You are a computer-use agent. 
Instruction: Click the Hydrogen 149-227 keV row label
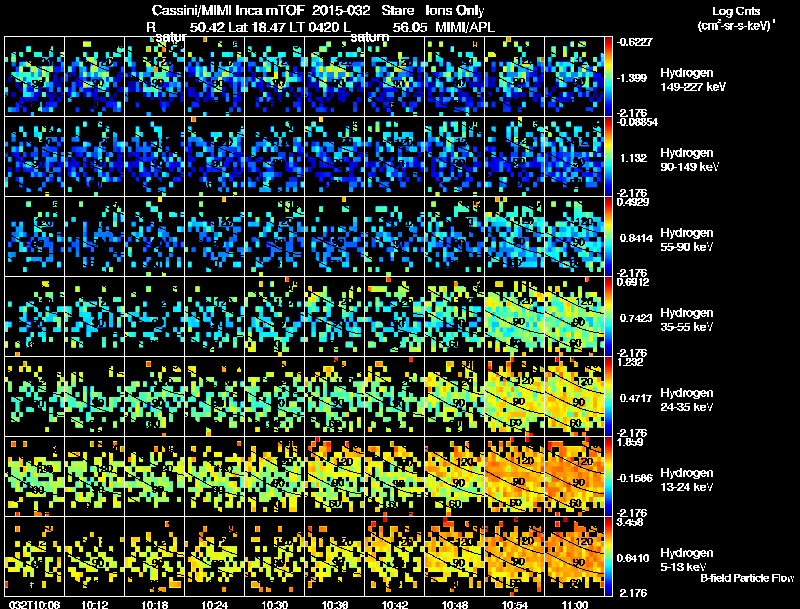tap(693, 80)
